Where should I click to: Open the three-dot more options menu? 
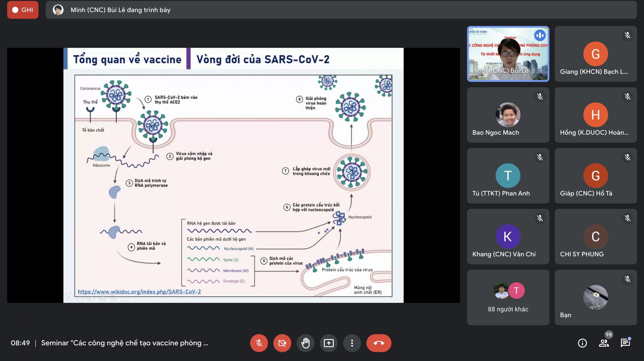(352, 343)
